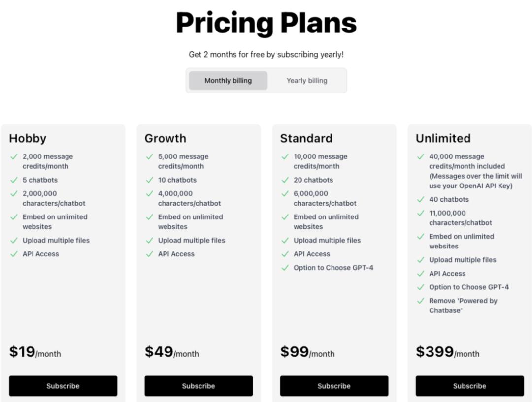The height and width of the screenshot is (402, 532).
Task: Click checkmark beside Growth's 10 chatbots
Action: click(149, 180)
